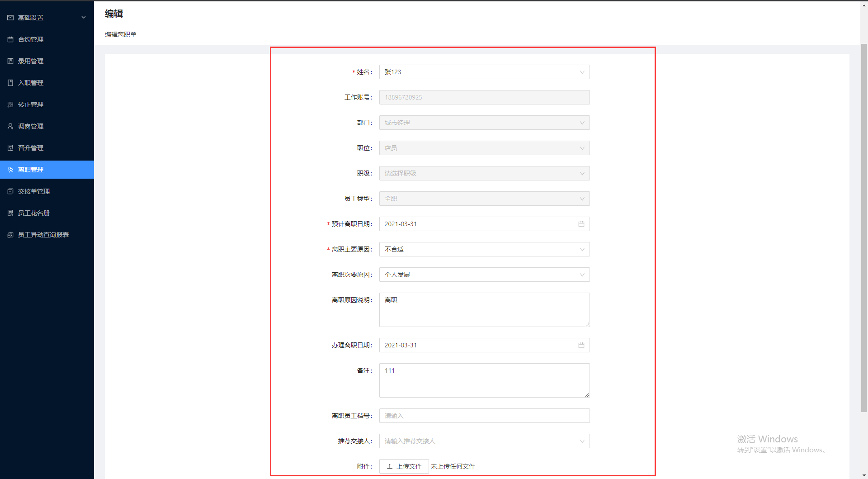The image size is (868, 479).
Task: Open the 部门 dropdown showing 城市经理
Action: tap(484, 123)
